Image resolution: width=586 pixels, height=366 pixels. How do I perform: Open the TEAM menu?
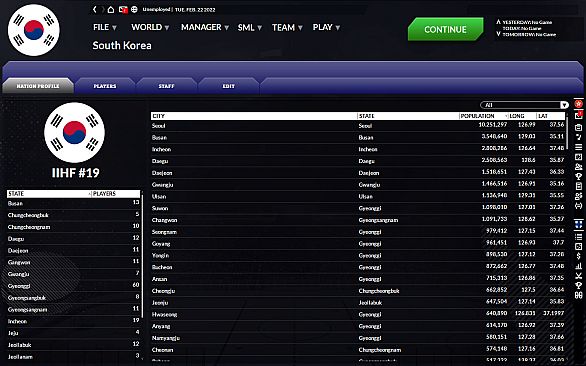coord(287,28)
